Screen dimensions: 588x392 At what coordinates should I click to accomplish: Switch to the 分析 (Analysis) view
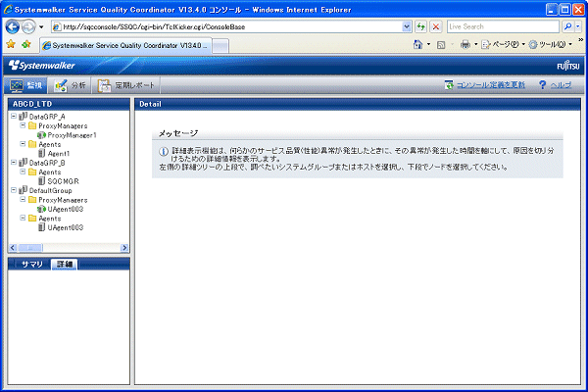[71, 85]
